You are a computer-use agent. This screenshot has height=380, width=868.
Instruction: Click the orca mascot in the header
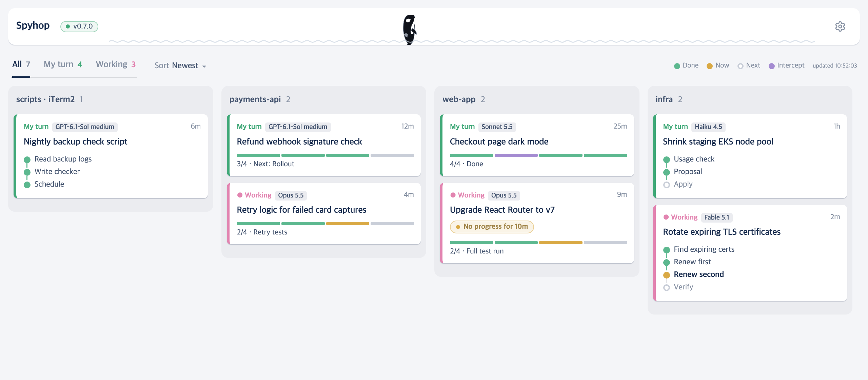tap(410, 30)
